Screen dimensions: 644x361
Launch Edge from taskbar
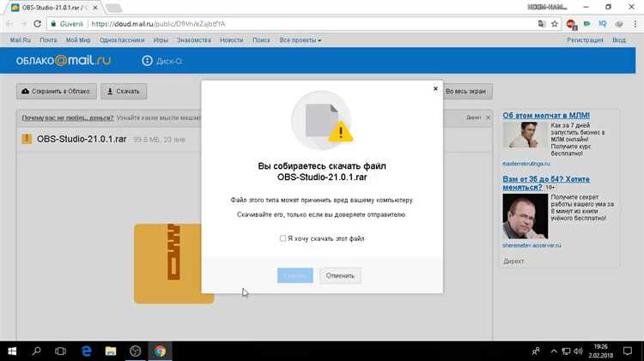coord(86,352)
